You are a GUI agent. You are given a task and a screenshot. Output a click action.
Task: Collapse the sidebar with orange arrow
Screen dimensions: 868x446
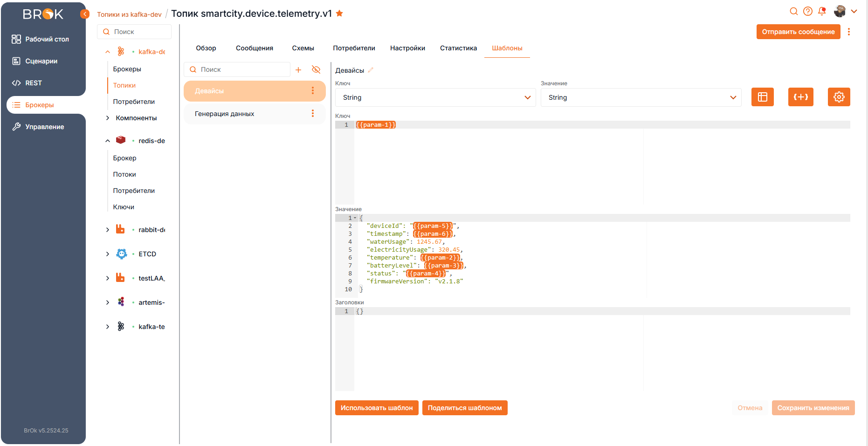coord(85,14)
